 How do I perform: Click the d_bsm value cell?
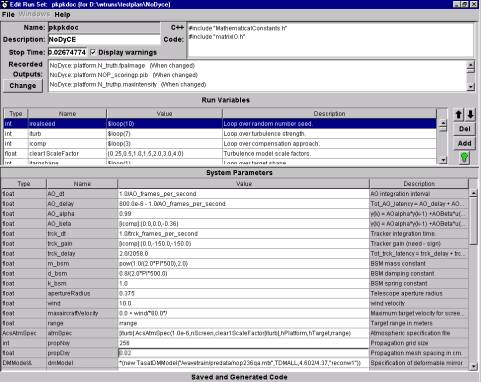coord(244,273)
